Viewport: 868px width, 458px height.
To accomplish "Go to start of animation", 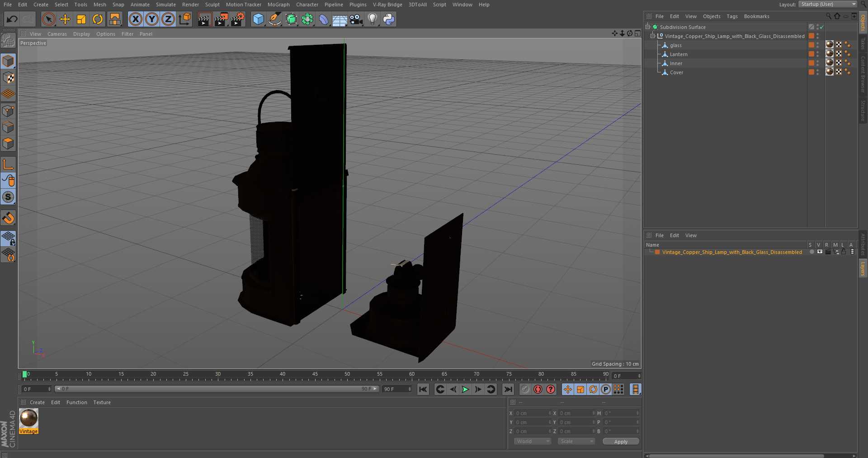I will click(423, 389).
